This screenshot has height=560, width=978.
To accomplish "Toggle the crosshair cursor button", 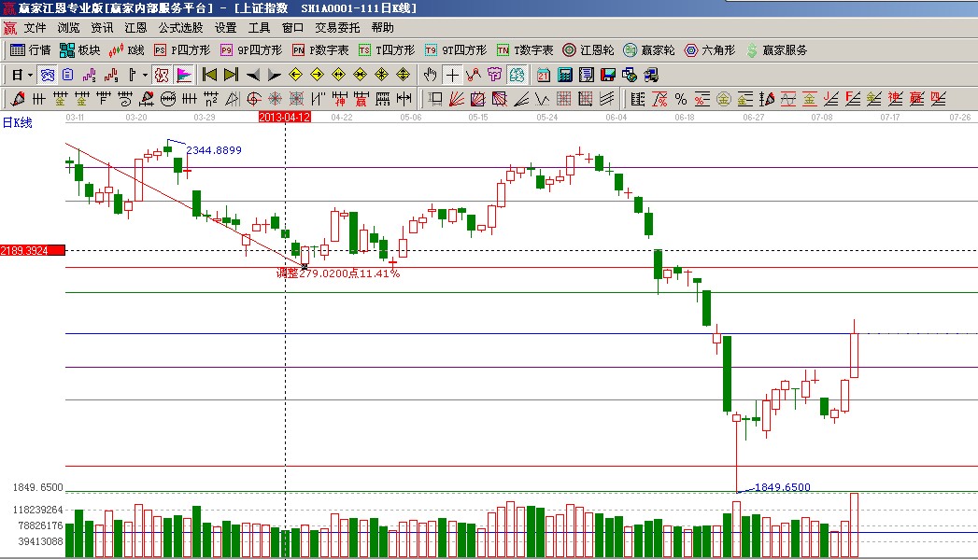I will (x=452, y=75).
